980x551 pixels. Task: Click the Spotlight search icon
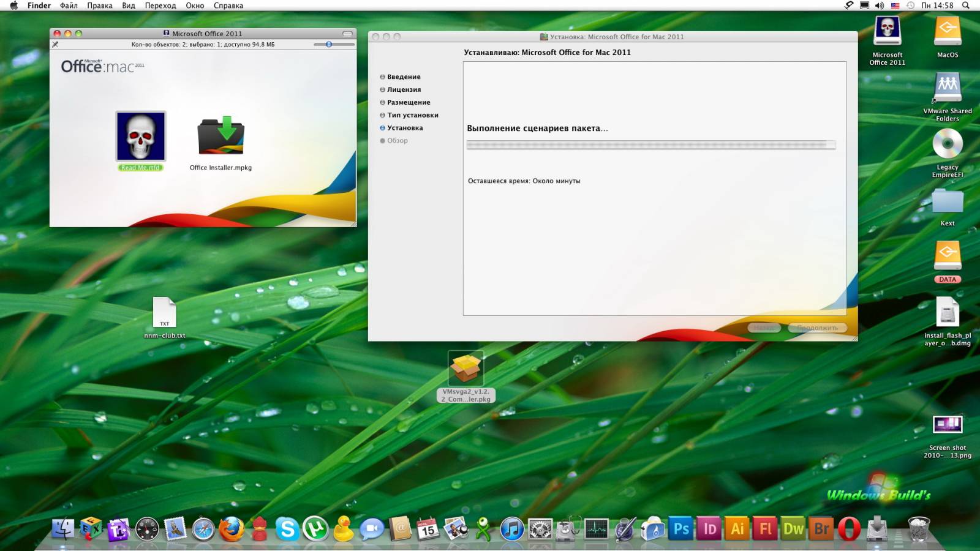point(966,6)
